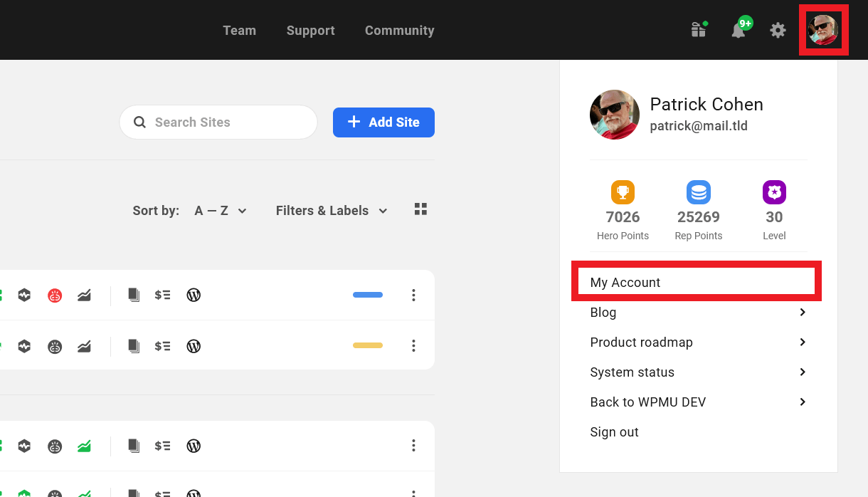Open the Support menu item
The image size is (868, 497).
[x=310, y=30]
